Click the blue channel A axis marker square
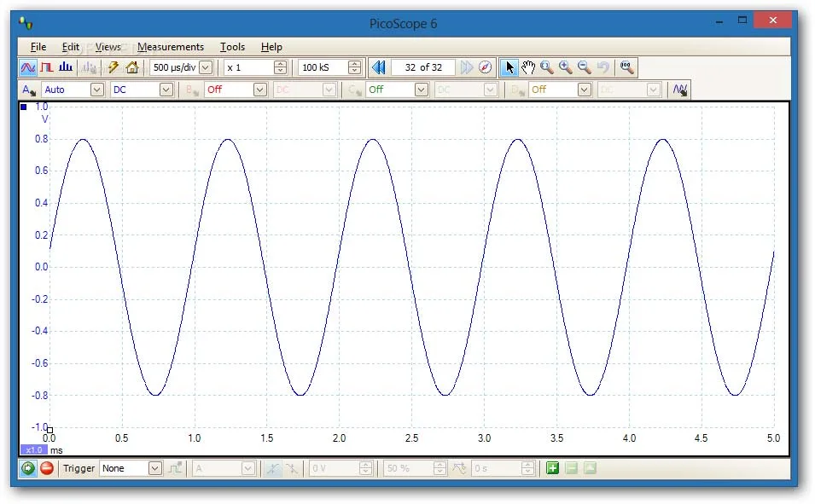 pos(23,107)
